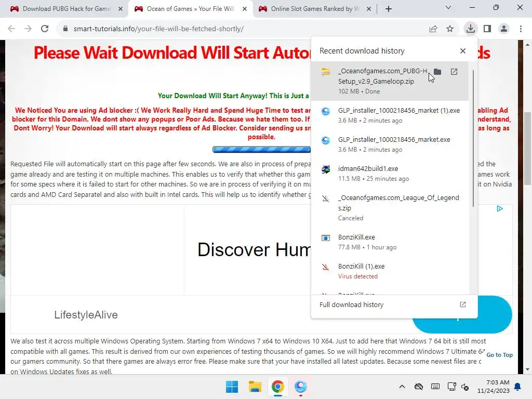Click the touch keyboard tray icon

pos(435,387)
